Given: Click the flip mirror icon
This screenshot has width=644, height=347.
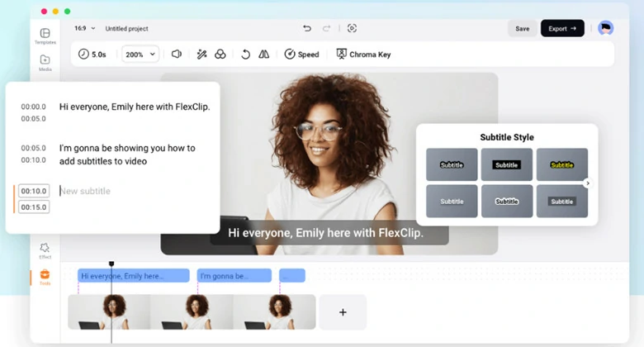Looking at the screenshot, I should 263,55.
